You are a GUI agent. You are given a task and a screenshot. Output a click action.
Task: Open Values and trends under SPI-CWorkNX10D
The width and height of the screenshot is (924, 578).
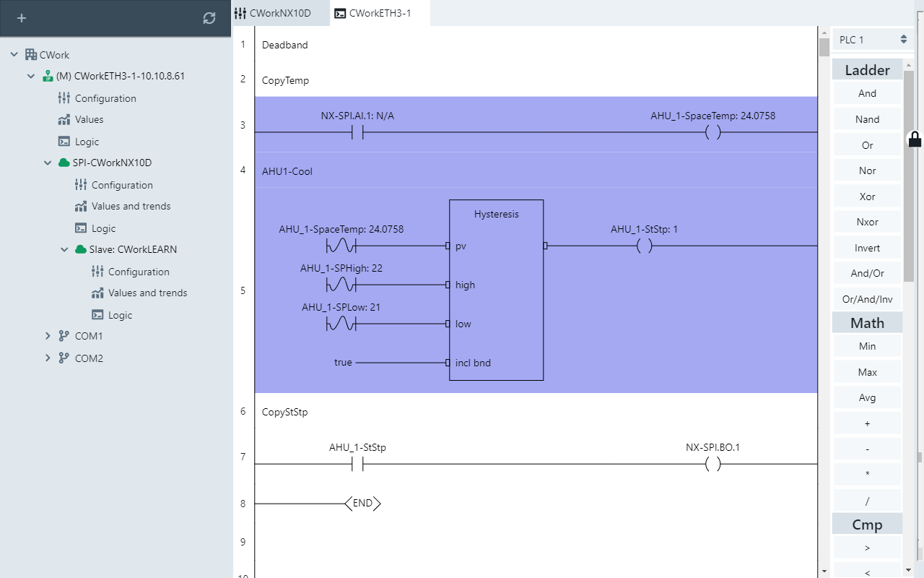pos(131,206)
